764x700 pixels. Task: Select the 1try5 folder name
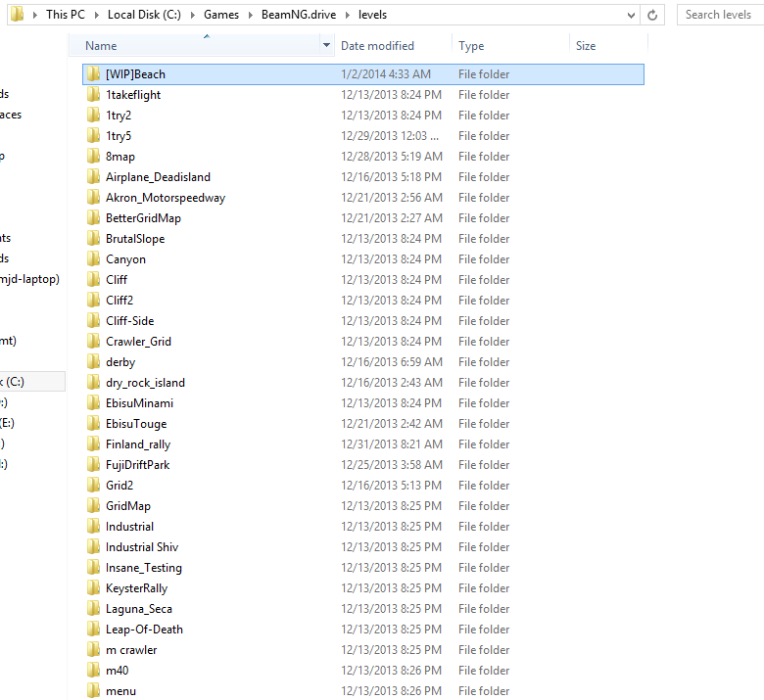119,136
